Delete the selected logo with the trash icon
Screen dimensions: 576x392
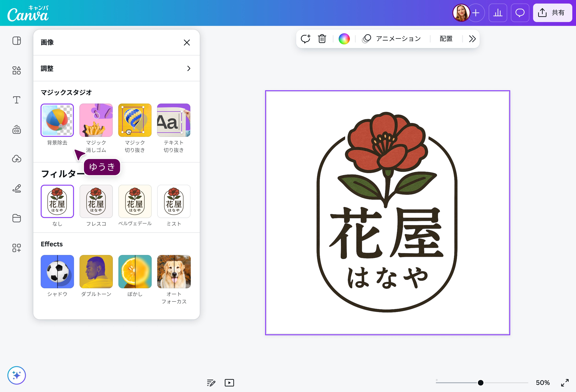tap(322, 38)
